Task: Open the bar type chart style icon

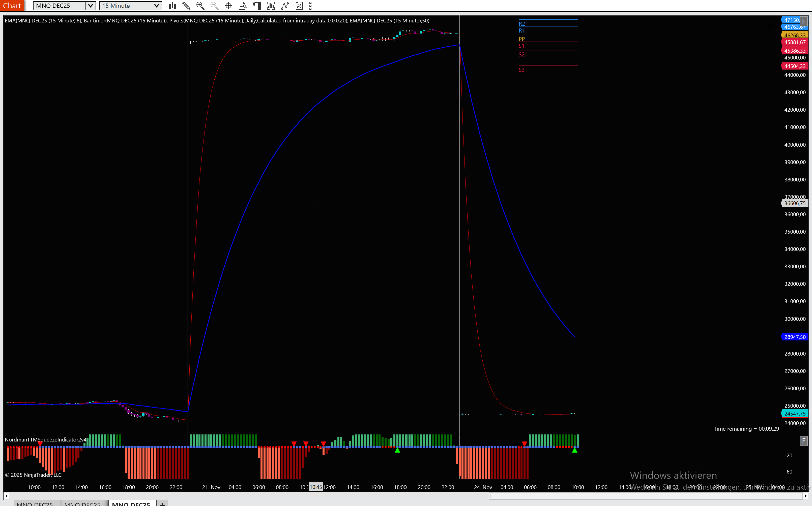Action: point(172,6)
